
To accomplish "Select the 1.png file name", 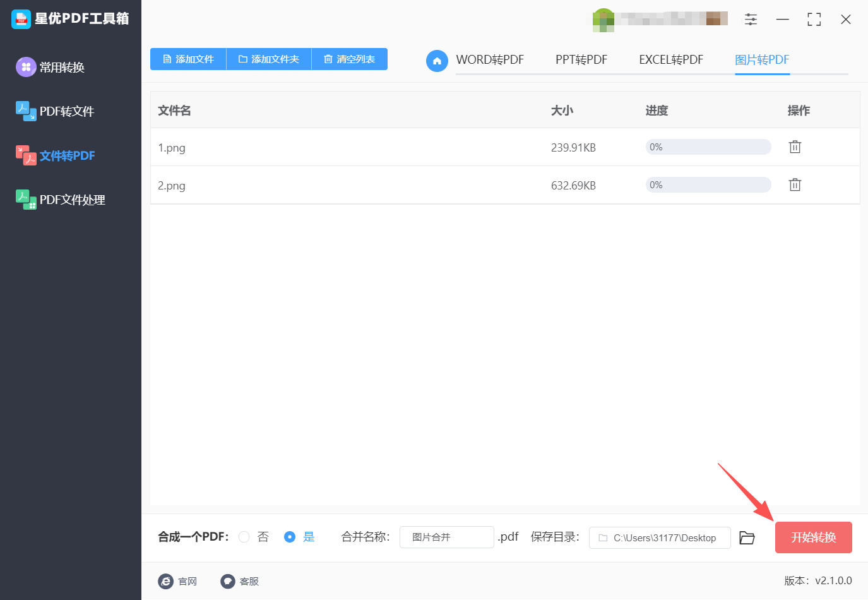I will [172, 148].
